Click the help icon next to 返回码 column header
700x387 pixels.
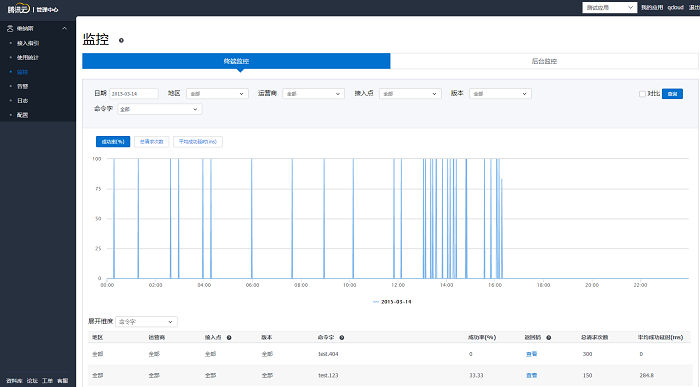click(x=549, y=337)
